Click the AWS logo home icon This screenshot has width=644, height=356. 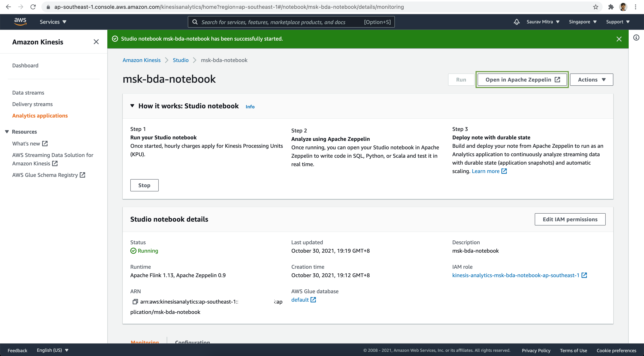20,22
